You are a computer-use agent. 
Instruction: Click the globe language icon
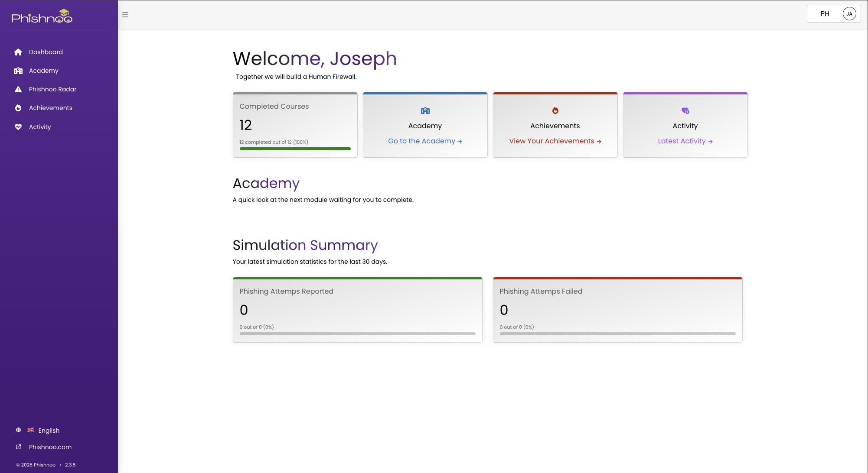point(18,430)
